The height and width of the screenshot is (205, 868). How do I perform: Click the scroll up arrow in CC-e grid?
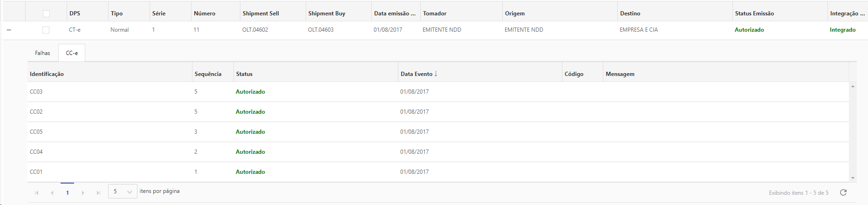853,86
